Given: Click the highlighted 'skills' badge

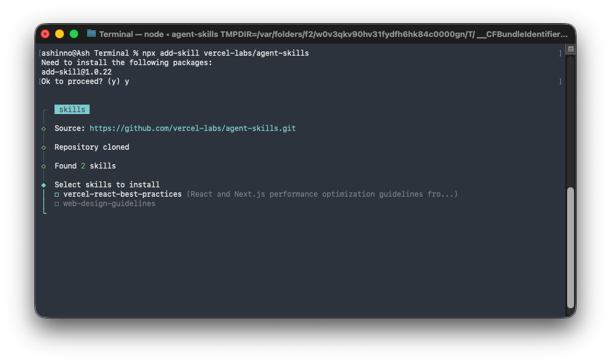Looking at the screenshot, I should 72,110.
